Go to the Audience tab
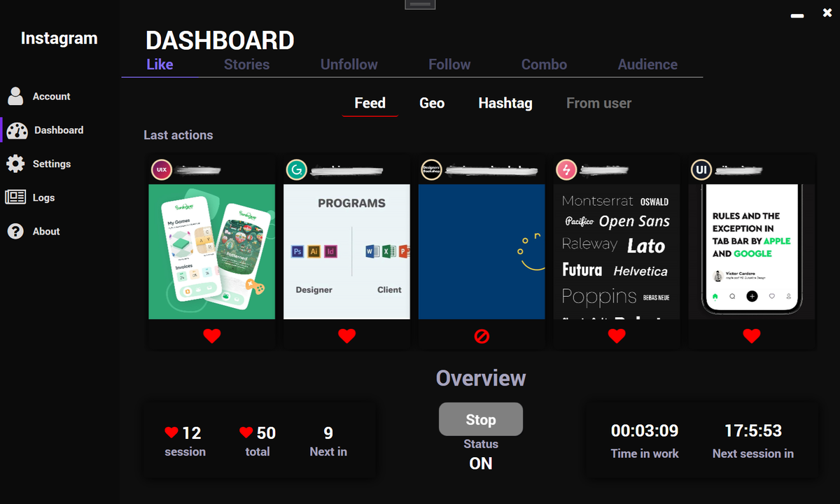This screenshot has width=840, height=504. (647, 64)
